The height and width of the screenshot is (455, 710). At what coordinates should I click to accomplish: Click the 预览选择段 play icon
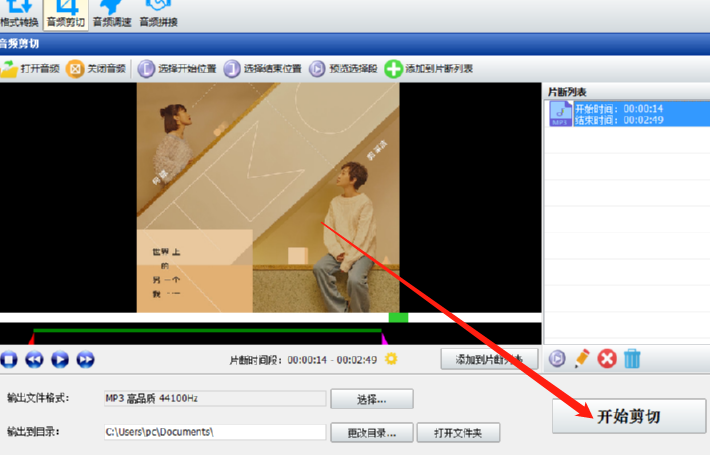click(317, 69)
